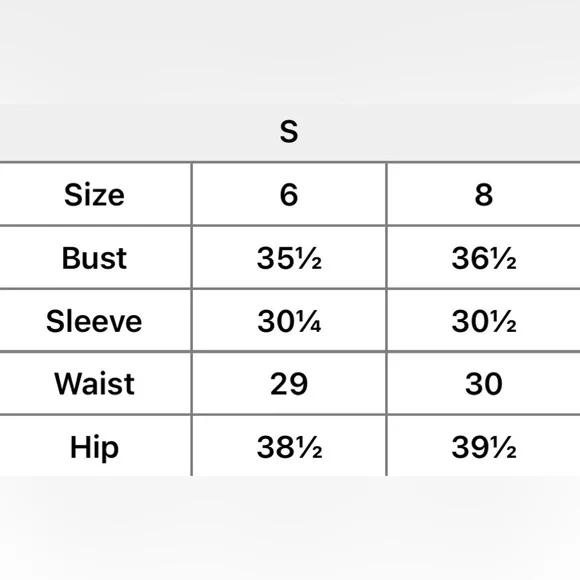Click blank area above the S header
Image resolution: width=580 pixels, height=580 pixels.
click(290, 52)
